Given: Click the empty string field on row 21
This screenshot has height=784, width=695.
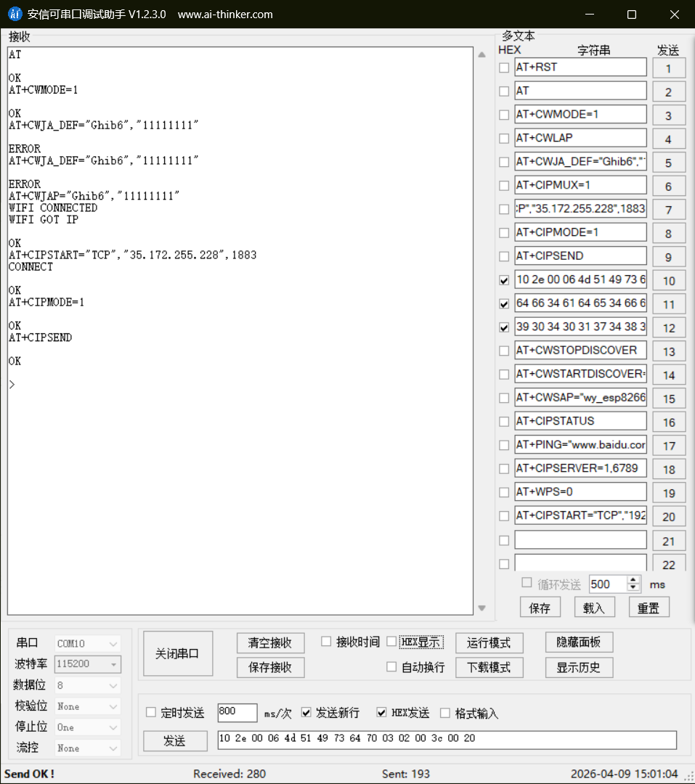Looking at the screenshot, I should pos(580,539).
